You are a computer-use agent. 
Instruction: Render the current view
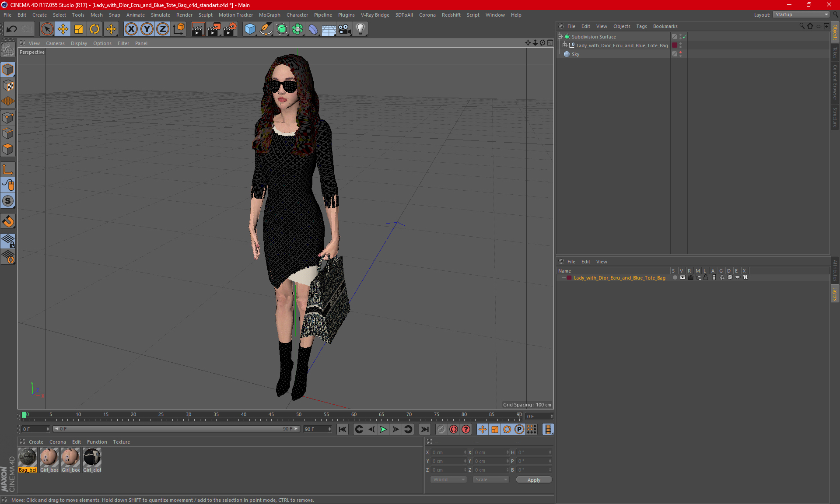tap(198, 29)
